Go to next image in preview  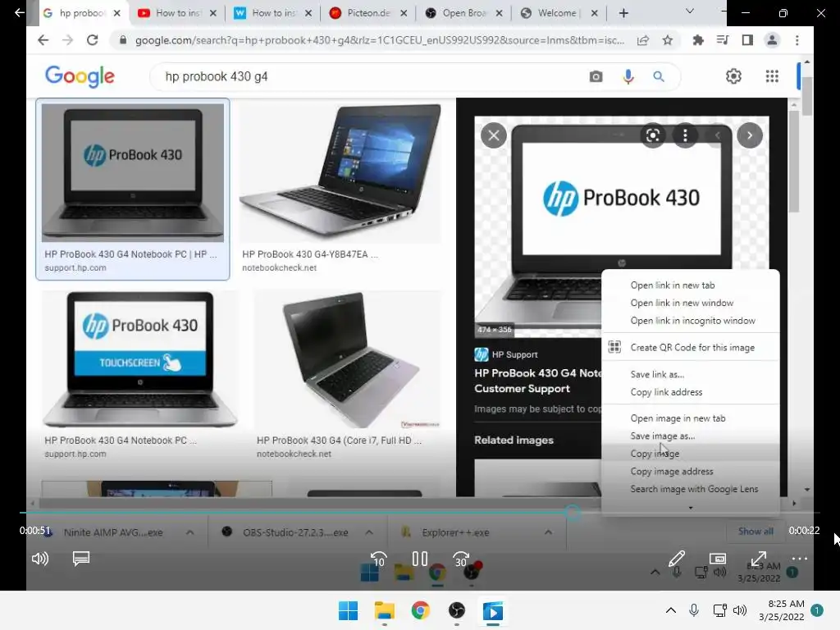[750, 135]
